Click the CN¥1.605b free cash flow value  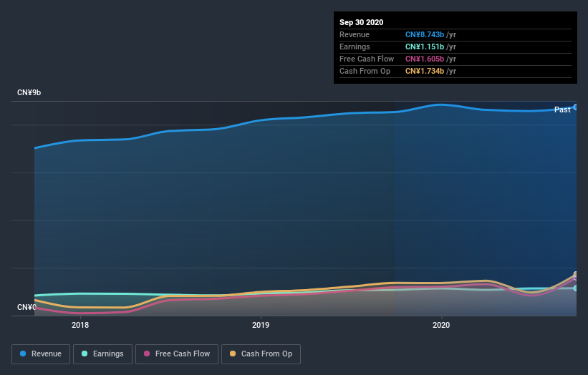pyautogui.click(x=425, y=59)
